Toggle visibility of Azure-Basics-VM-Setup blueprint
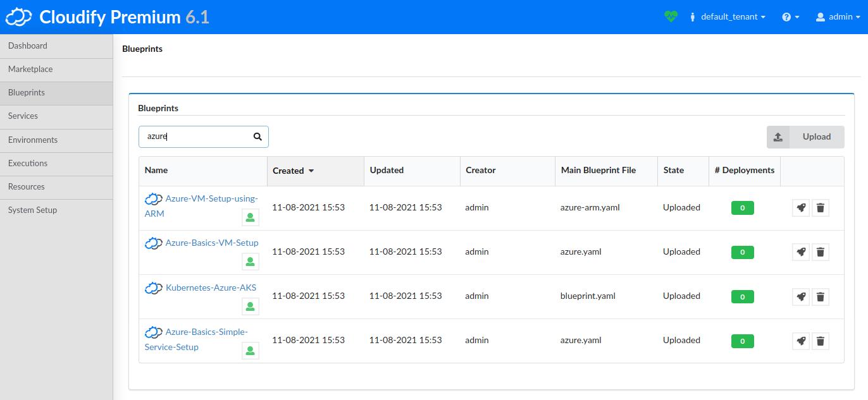 coord(251,261)
